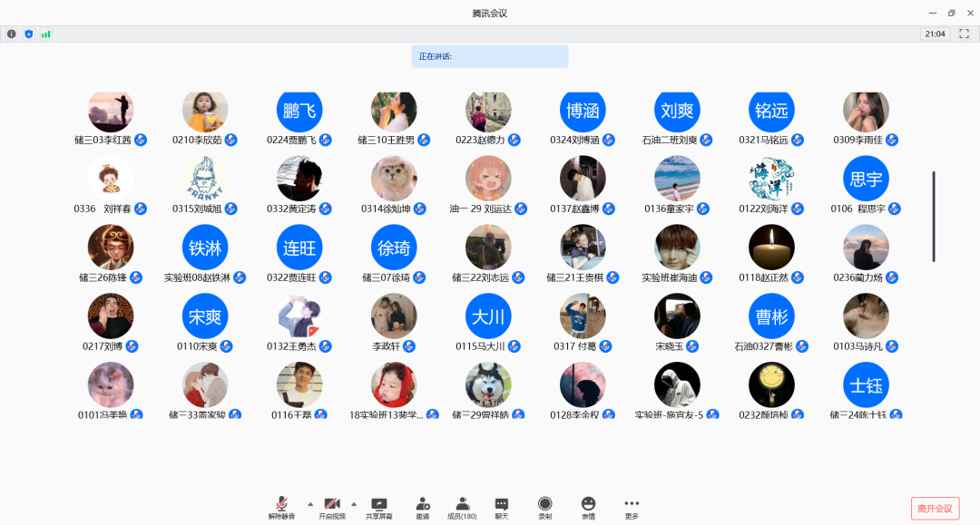Click the 21:04 meeting timer

point(935,34)
